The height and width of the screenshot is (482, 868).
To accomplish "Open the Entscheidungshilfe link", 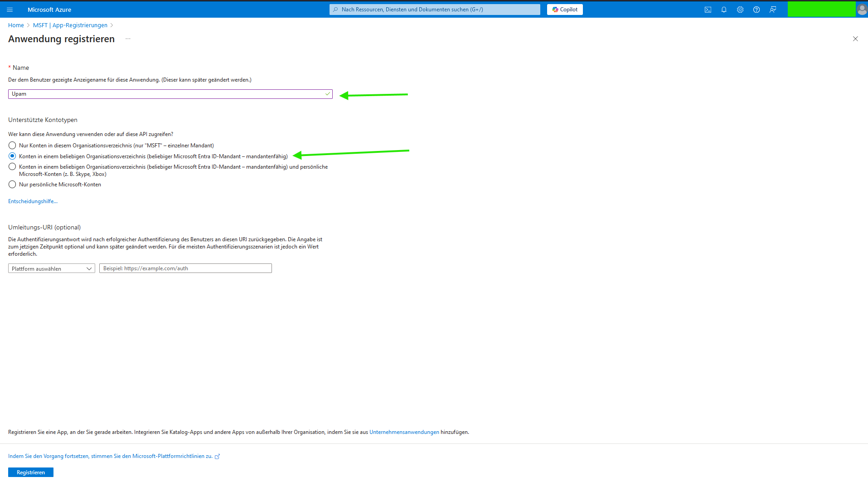I will click(33, 201).
